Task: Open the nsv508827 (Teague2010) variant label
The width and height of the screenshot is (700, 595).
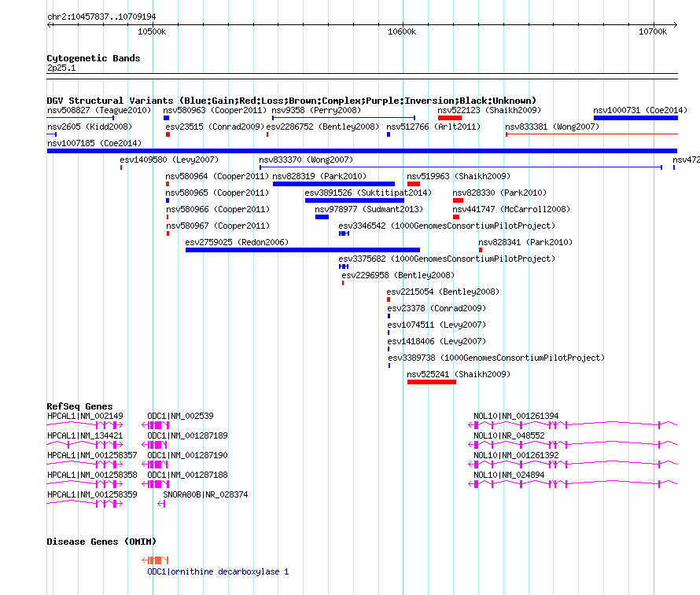Action: pyautogui.click(x=99, y=110)
